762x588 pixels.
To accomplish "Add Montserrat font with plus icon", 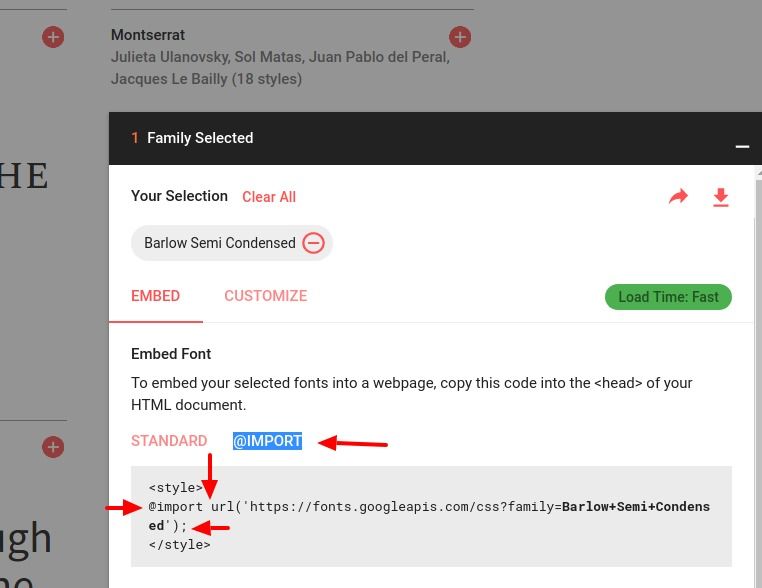I will (x=460, y=37).
